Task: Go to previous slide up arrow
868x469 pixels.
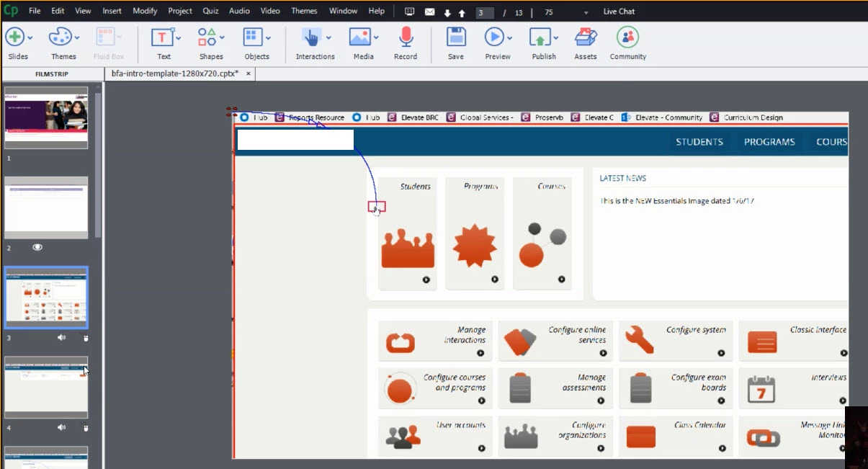Action: click(462, 13)
